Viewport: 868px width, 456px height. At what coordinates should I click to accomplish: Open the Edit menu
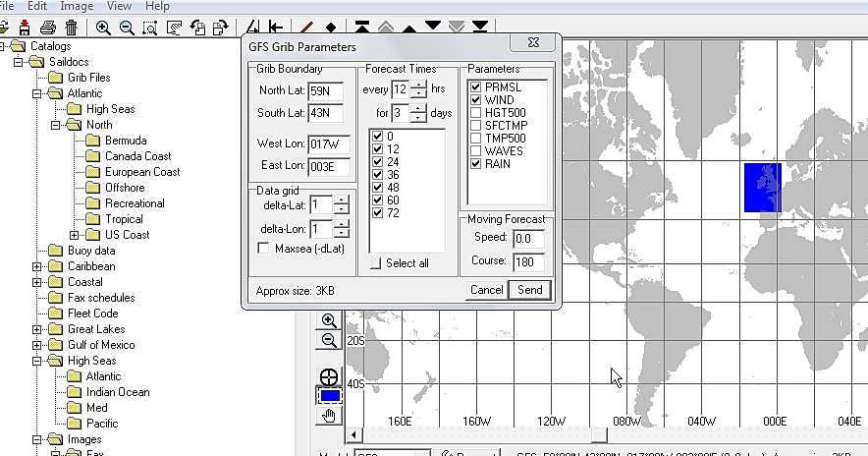click(37, 6)
